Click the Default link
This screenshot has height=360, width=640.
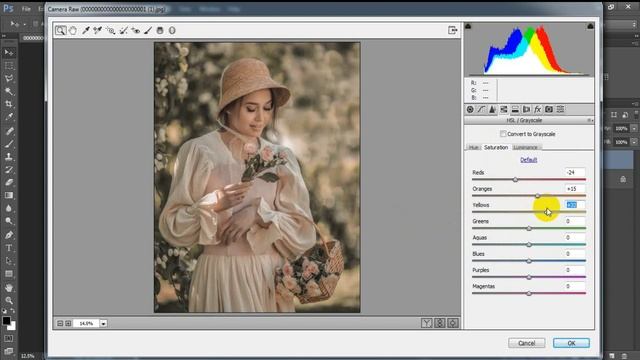(x=529, y=160)
